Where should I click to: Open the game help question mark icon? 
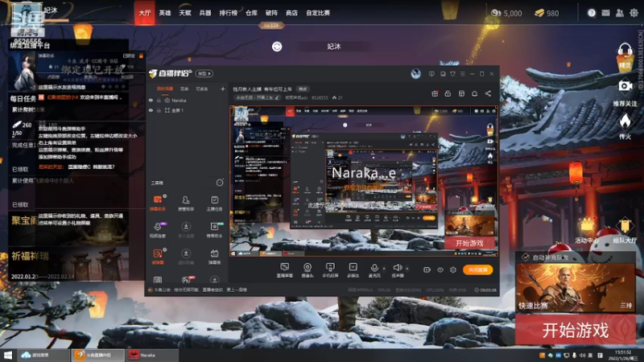[592, 13]
